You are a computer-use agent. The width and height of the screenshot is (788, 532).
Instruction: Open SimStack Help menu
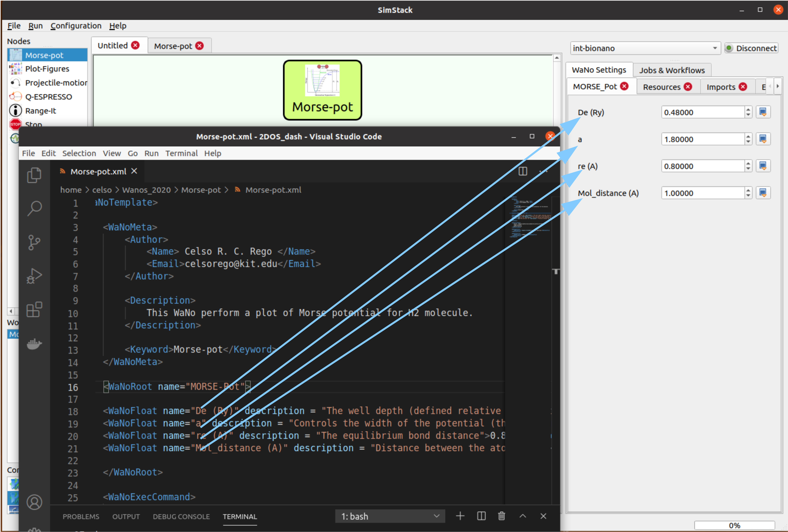pyautogui.click(x=118, y=26)
